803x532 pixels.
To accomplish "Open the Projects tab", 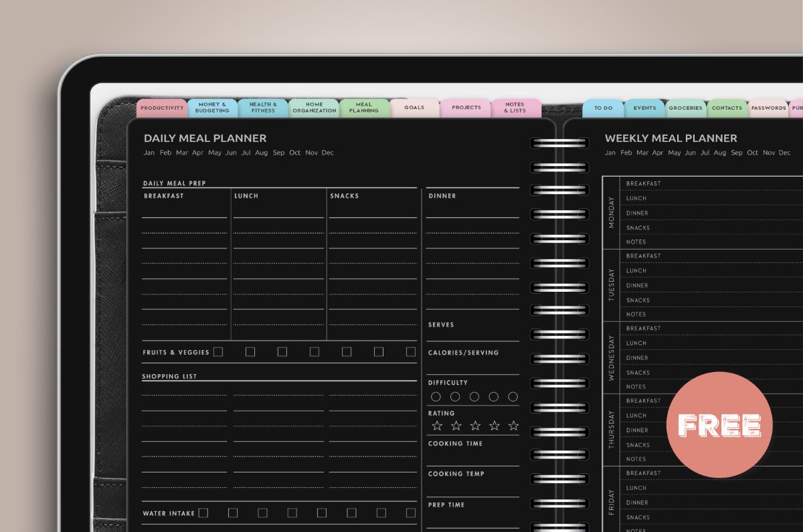I will 466,108.
